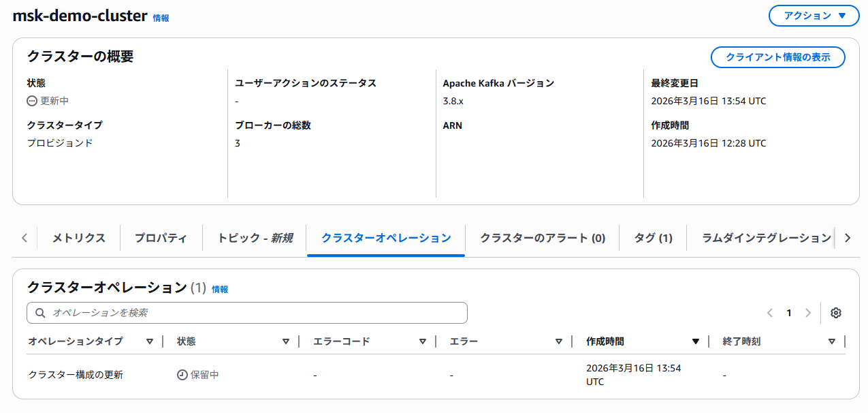868x413 pixels.
Task: Switch to the メトリクス tab
Action: [x=79, y=238]
